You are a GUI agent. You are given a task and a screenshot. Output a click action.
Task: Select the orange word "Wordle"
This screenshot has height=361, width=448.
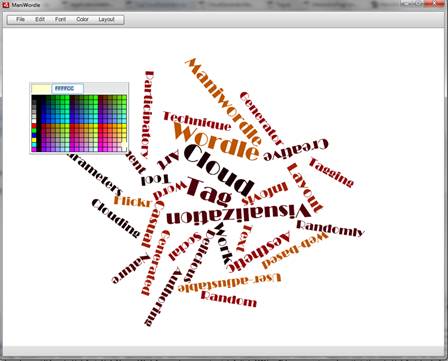pyautogui.click(x=216, y=141)
